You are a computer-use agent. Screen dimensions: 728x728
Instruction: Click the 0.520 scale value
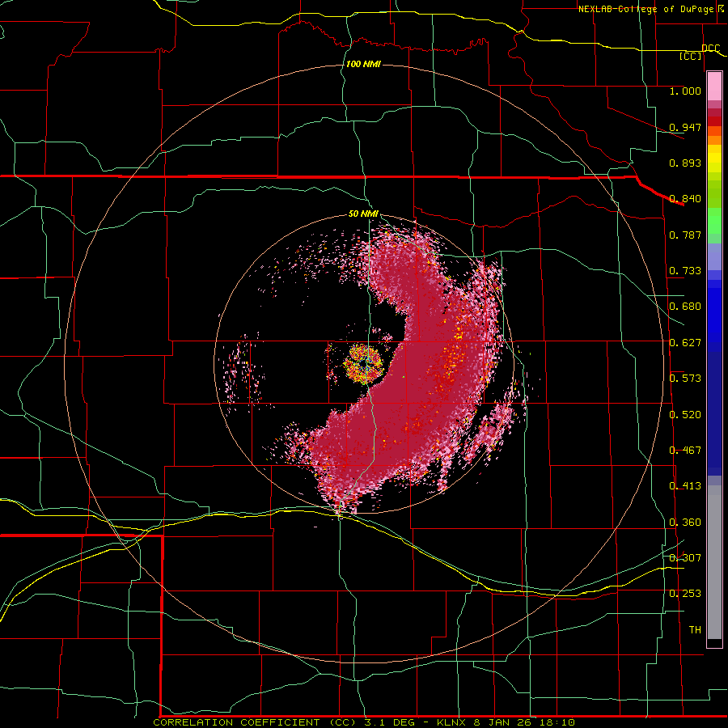pyautogui.click(x=685, y=415)
